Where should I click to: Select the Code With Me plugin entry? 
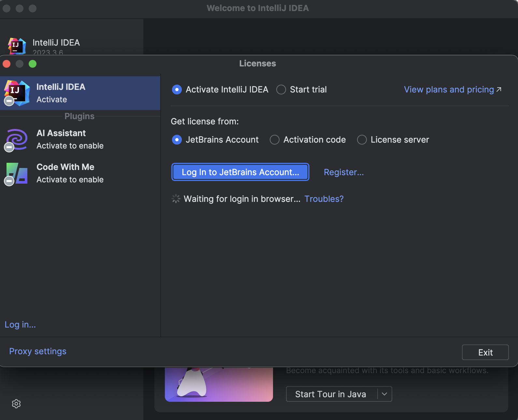[x=80, y=173]
